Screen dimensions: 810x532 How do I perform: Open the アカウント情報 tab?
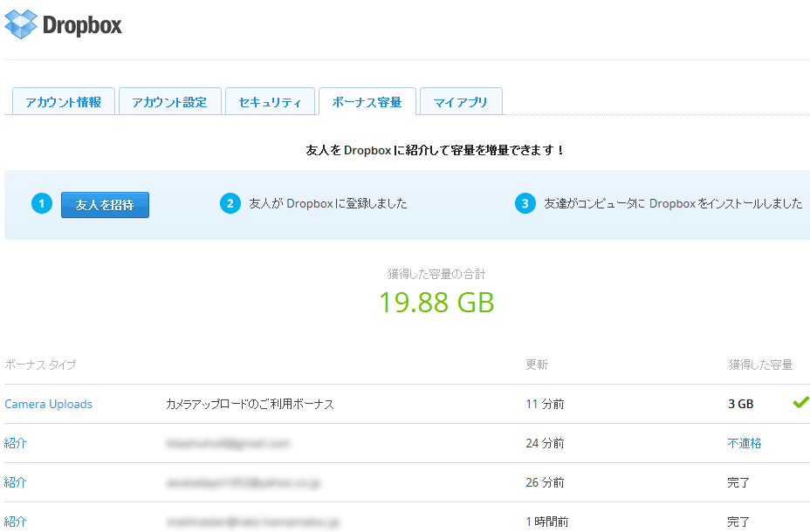tap(64, 102)
